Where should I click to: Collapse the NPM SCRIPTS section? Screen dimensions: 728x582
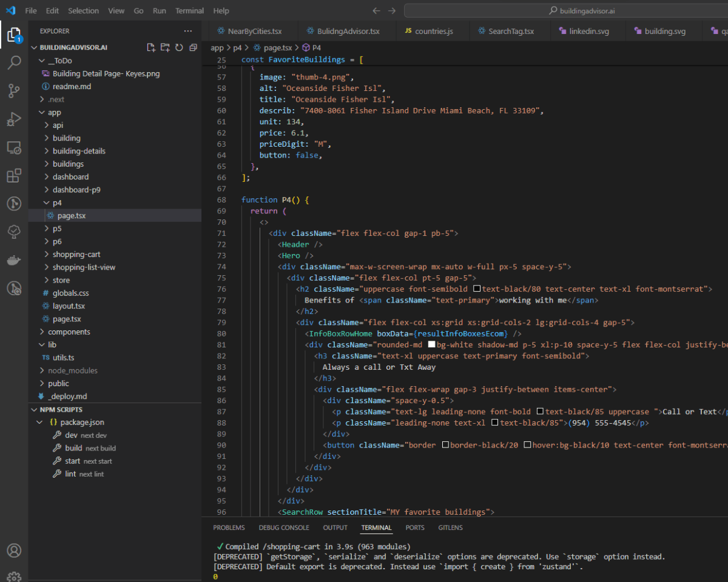point(61,410)
